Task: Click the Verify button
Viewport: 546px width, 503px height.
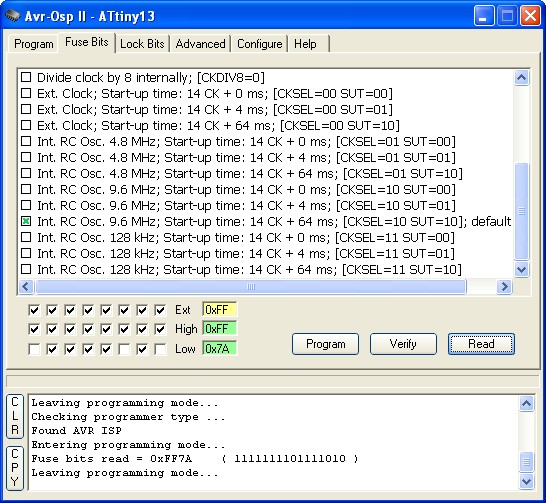Action: tap(403, 344)
